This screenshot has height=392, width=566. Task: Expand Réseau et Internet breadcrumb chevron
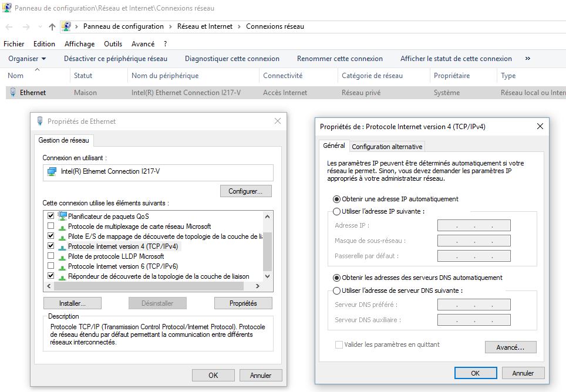point(239,26)
